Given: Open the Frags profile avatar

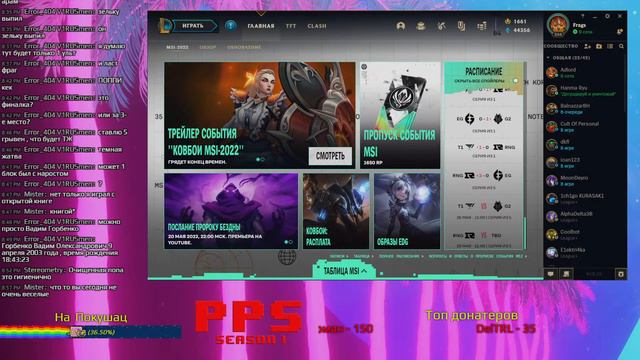Looking at the screenshot, I should [558, 25].
